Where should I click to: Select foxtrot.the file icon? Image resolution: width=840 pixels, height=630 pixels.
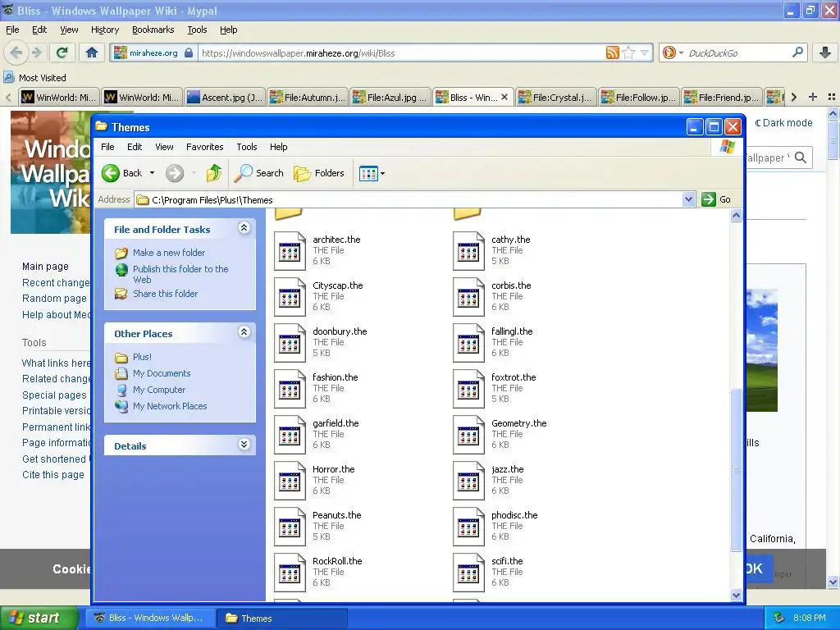(x=468, y=389)
